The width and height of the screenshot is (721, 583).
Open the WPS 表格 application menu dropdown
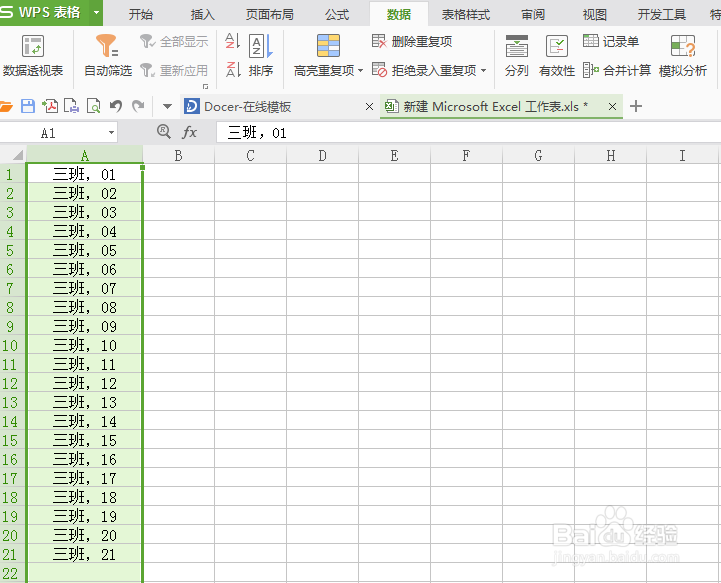pos(97,12)
